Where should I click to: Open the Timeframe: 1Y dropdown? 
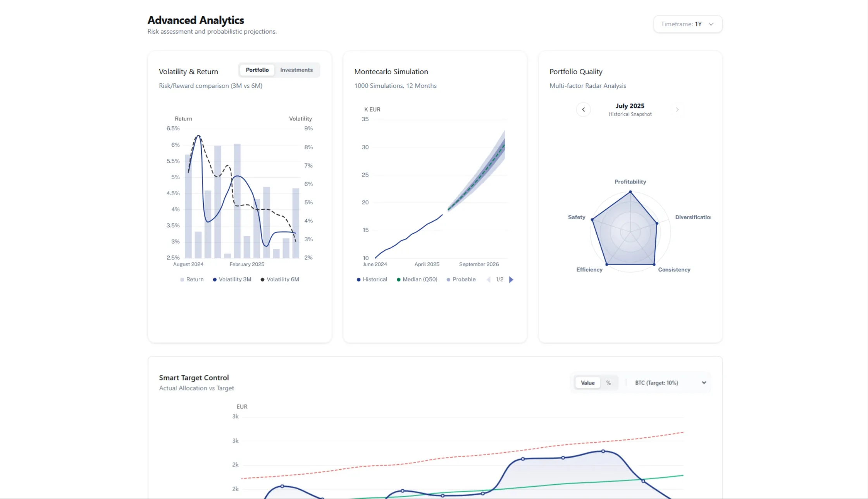pos(687,24)
